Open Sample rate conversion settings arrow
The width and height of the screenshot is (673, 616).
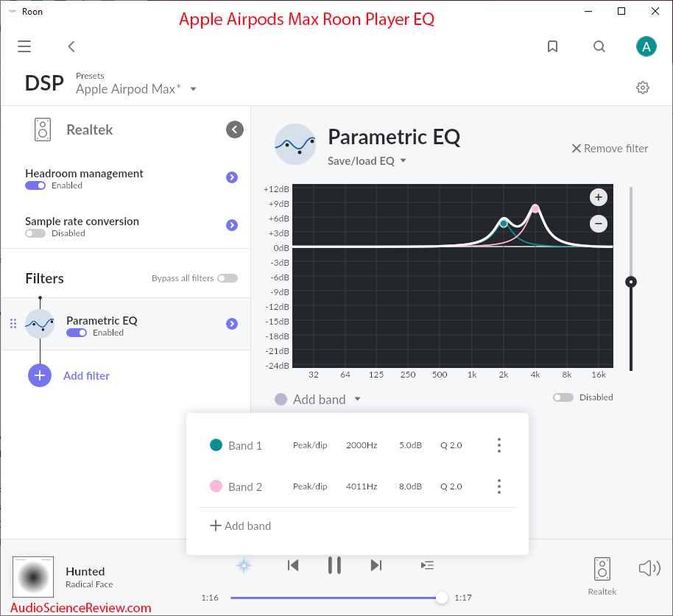[x=232, y=224]
